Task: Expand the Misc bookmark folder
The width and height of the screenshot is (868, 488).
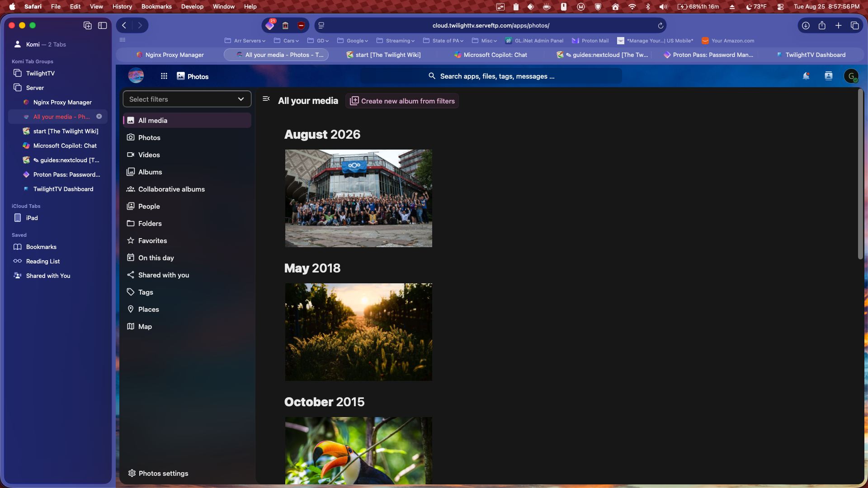Action: pos(485,41)
